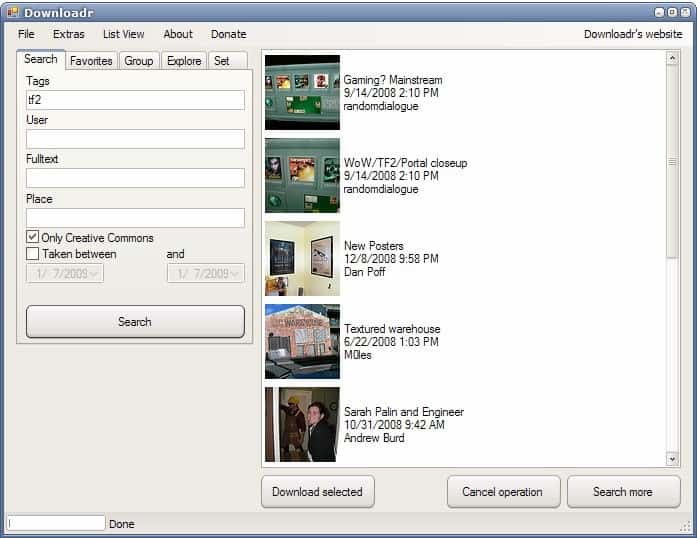Open the File menu
Image resolution: width=697 pixels, height=538 pixels.
[26, 34]
